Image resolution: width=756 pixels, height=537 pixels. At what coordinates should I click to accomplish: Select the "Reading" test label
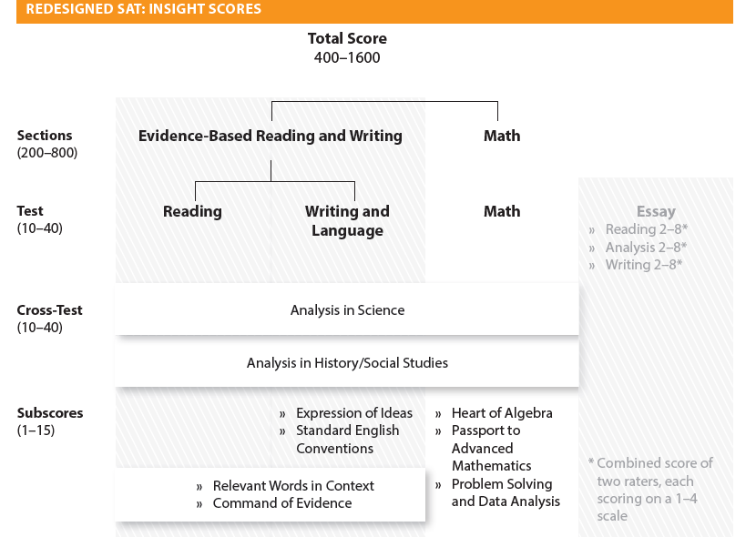192,211
